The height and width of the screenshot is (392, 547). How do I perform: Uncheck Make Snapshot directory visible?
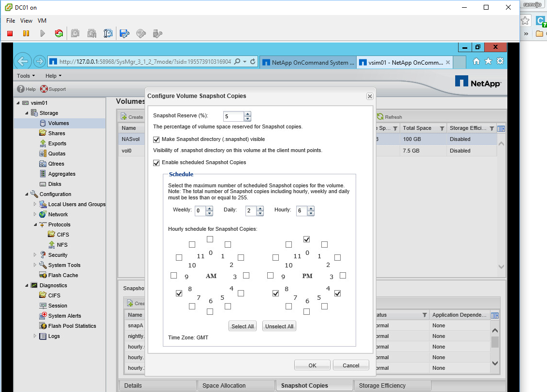click(x=157, y=140)
